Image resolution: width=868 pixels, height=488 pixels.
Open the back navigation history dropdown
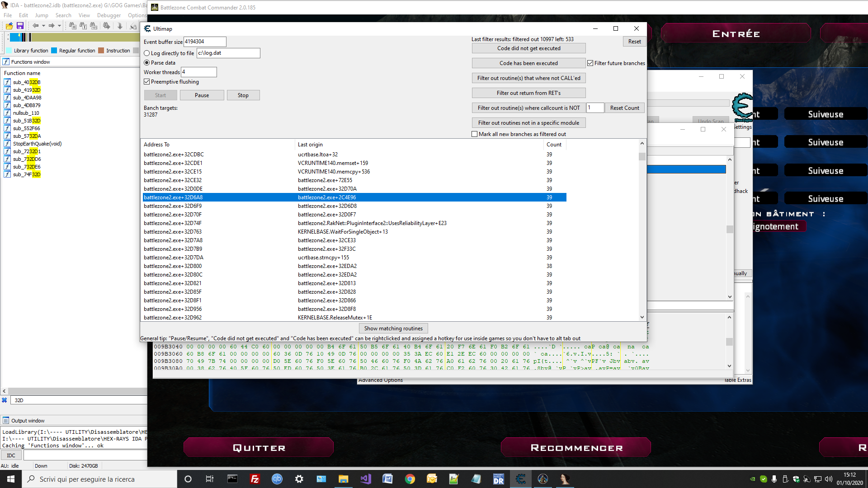coord(43,26)
